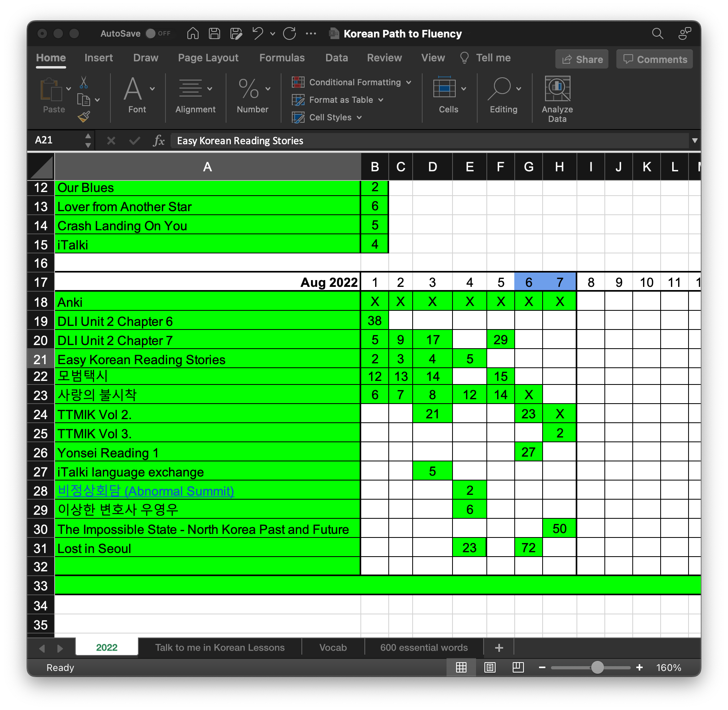Expand the Copy options arrow
The width and height of the screenshot is (728, 710).
(97, 100)
